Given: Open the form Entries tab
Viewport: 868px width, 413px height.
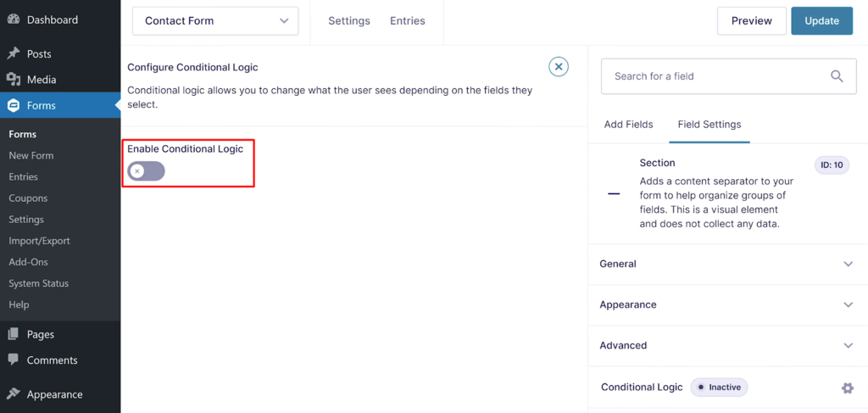Looking at the screenshot, I should pyautogui.click(x=408, y=21).
